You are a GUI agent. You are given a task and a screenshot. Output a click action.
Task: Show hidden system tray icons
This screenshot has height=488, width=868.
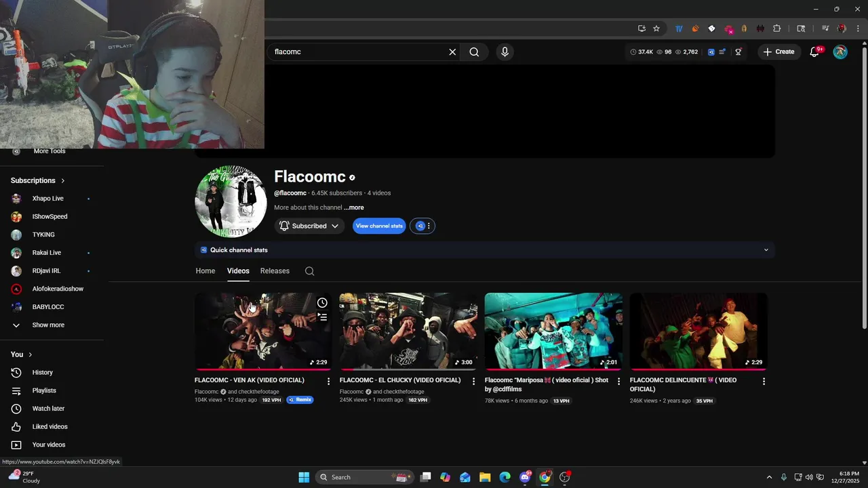pyautogui.click(x=769, y=477)
